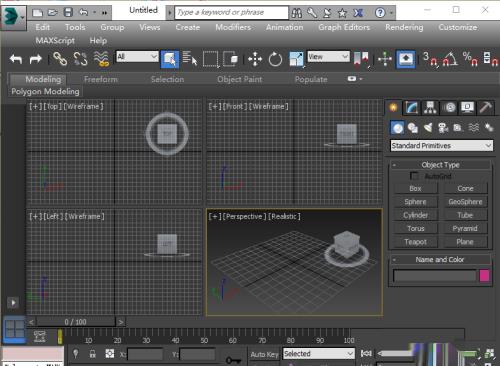
Task: Open the Edit menu
Action: pos(43,27)
